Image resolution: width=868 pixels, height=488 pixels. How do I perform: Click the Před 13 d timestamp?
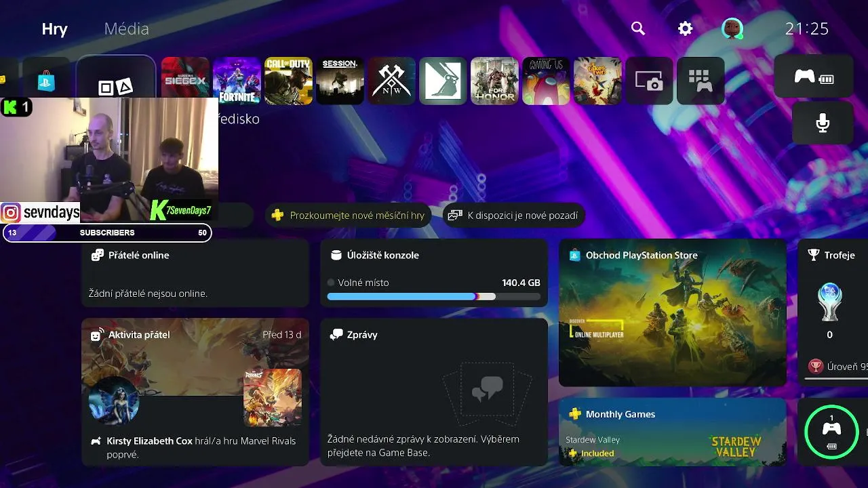(x=282, y=335)
